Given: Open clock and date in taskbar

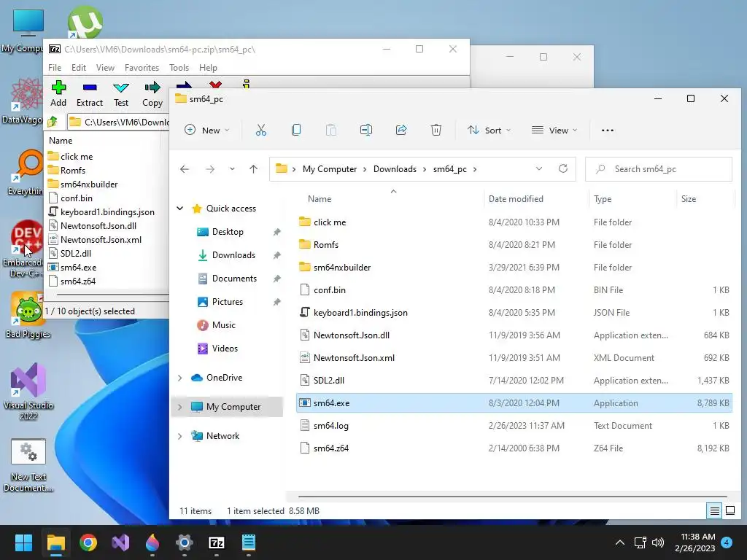Looking at the screenshot, I should 695,542.
